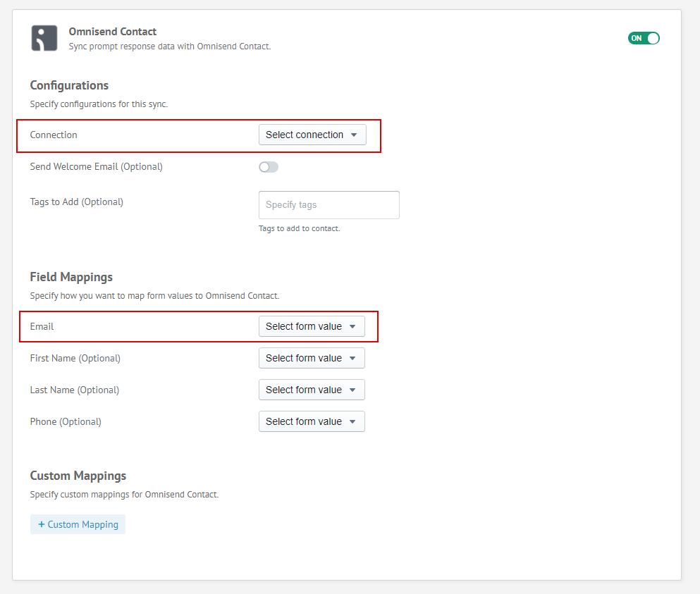
Task: Click the Omnisend Contact logo icon
Action: click(44, 38)
